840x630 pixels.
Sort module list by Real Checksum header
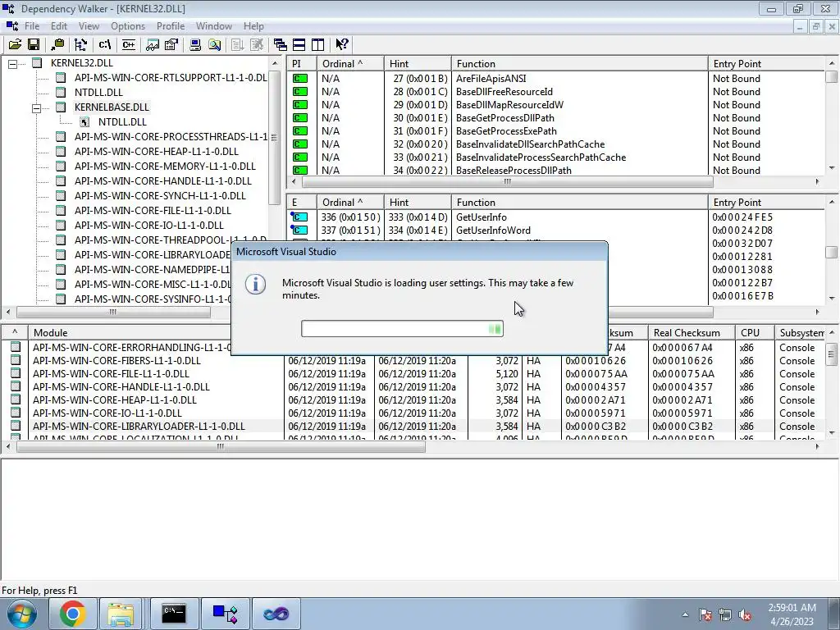[691, 333]
